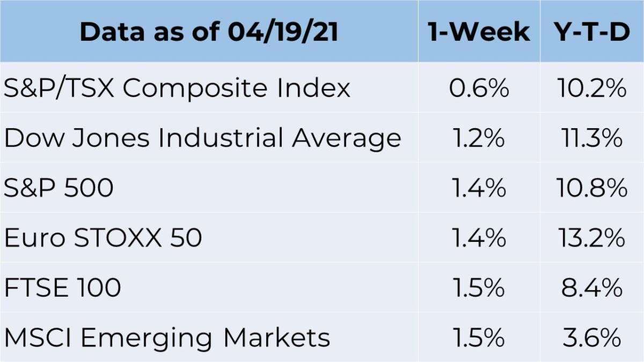
Task: Select the 0.6% one-week value
Action: coord(479,88)
